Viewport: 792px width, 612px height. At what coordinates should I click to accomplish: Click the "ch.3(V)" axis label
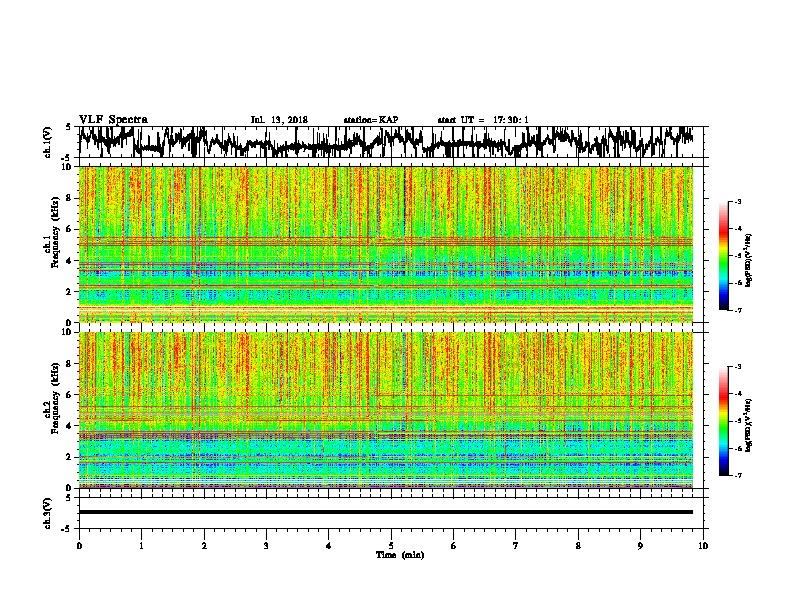(47, 513)
